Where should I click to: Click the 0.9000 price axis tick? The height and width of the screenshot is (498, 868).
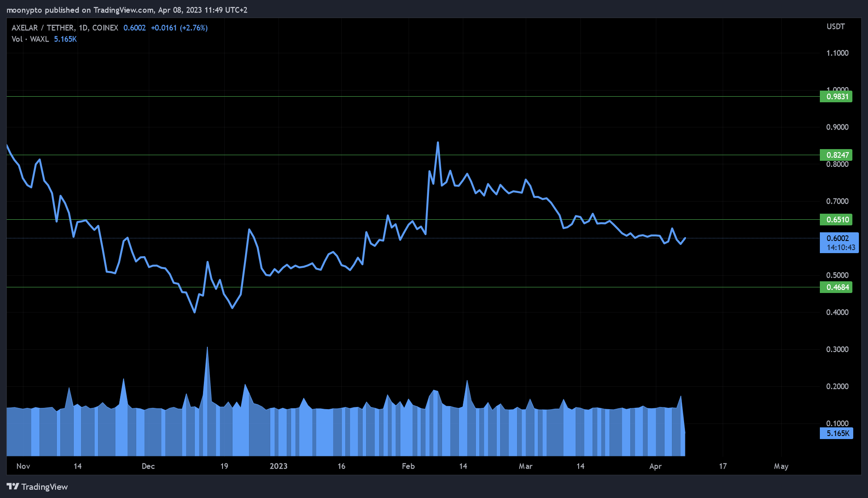tap(837, 127)
